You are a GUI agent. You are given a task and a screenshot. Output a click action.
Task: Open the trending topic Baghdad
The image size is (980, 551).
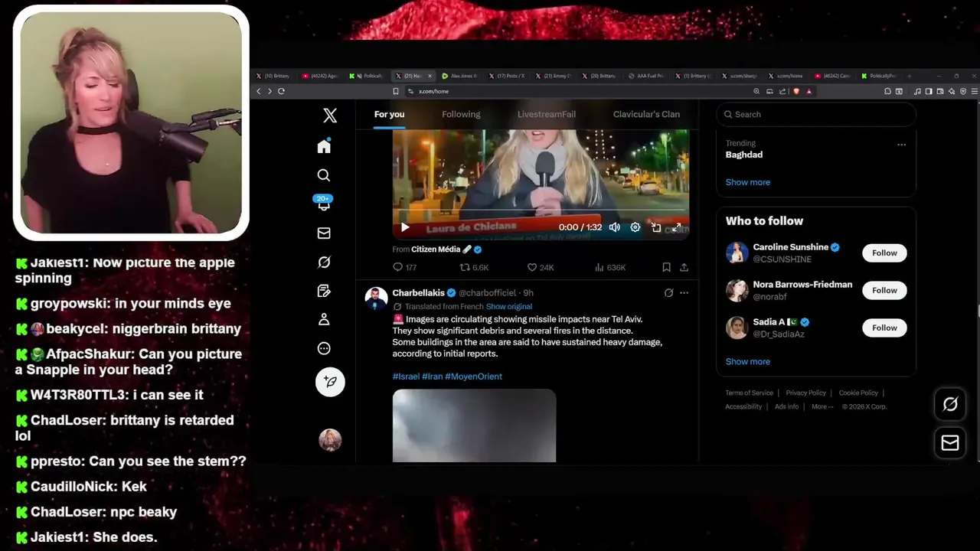pyautogui.click(x=744, y=154)
